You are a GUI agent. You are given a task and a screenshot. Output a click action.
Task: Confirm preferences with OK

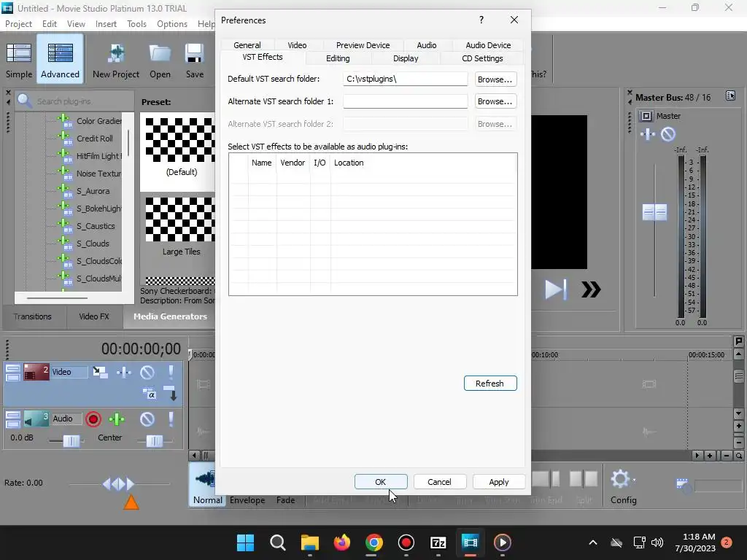pos(381,482)
